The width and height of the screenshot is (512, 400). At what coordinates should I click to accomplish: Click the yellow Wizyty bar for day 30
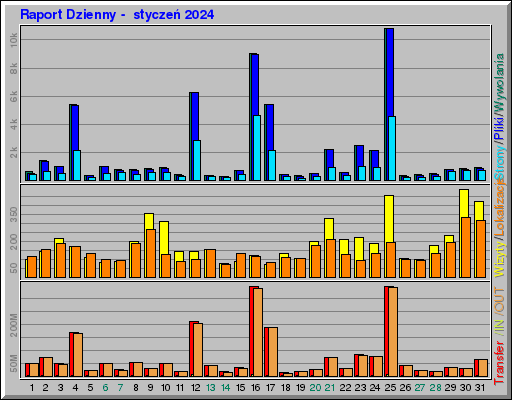[464, 203]
